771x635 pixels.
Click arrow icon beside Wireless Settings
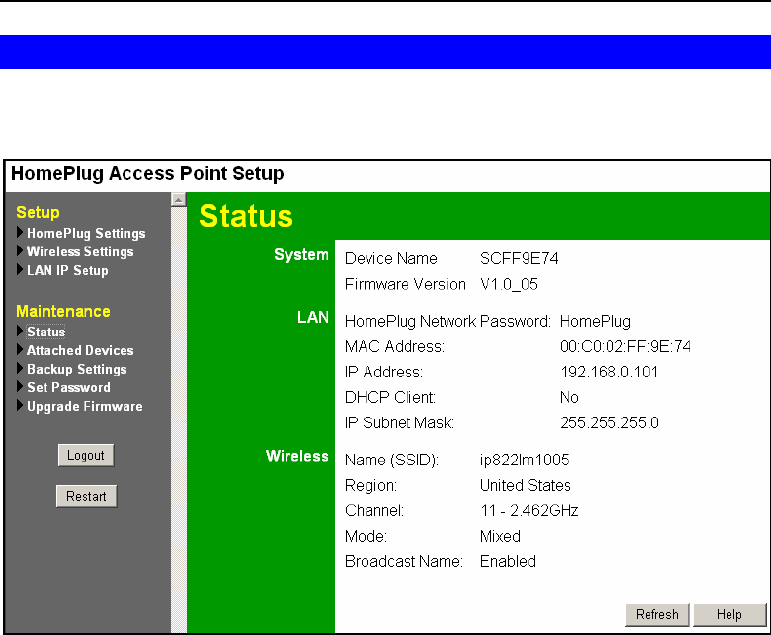[20, 251]
